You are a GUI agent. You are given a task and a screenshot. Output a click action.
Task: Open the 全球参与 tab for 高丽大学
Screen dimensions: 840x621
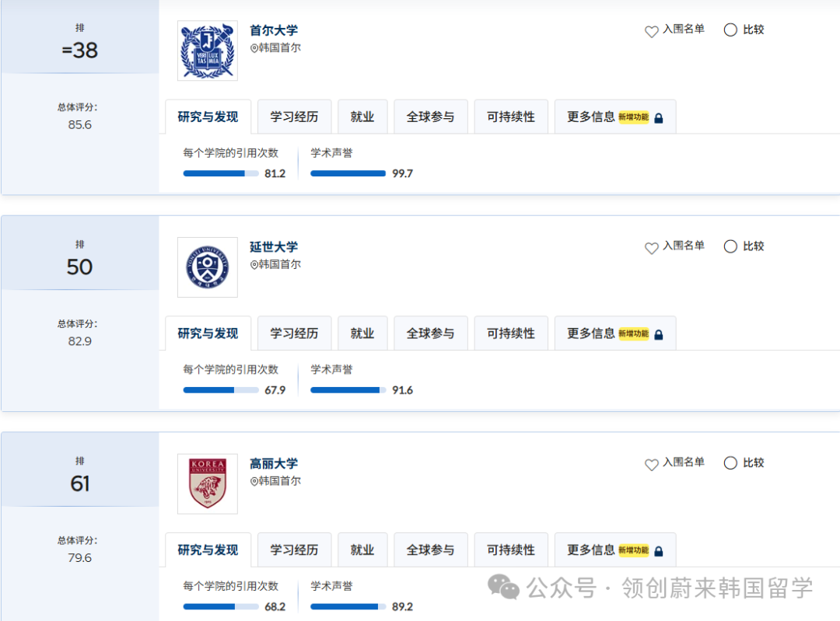(430, 550)
